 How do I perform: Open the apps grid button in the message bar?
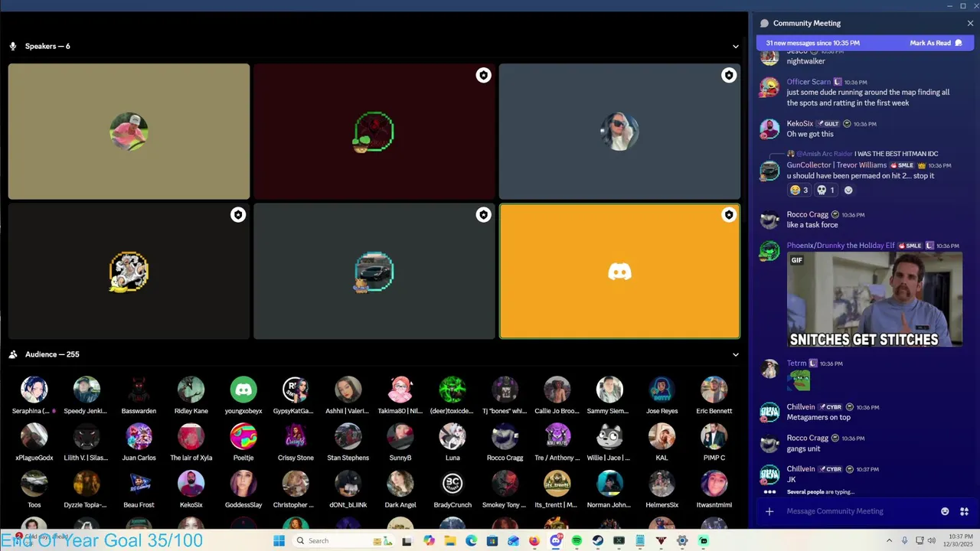[x=965, y=511]
